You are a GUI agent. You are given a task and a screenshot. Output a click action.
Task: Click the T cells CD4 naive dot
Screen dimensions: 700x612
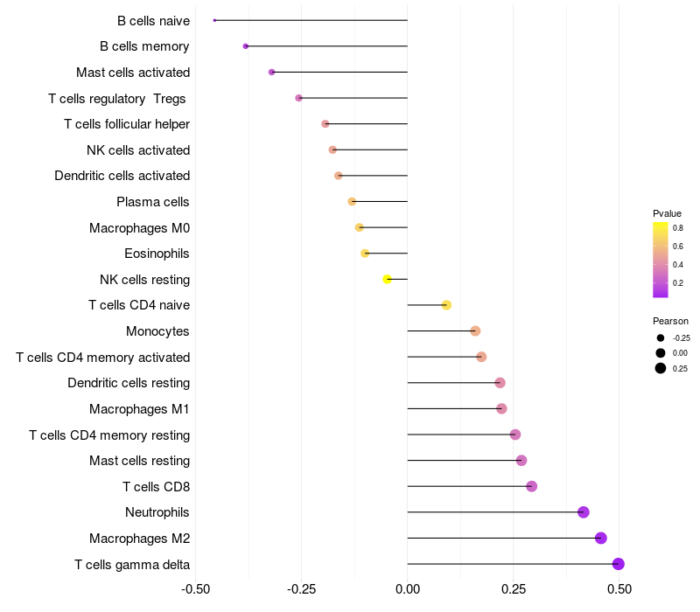446,305
